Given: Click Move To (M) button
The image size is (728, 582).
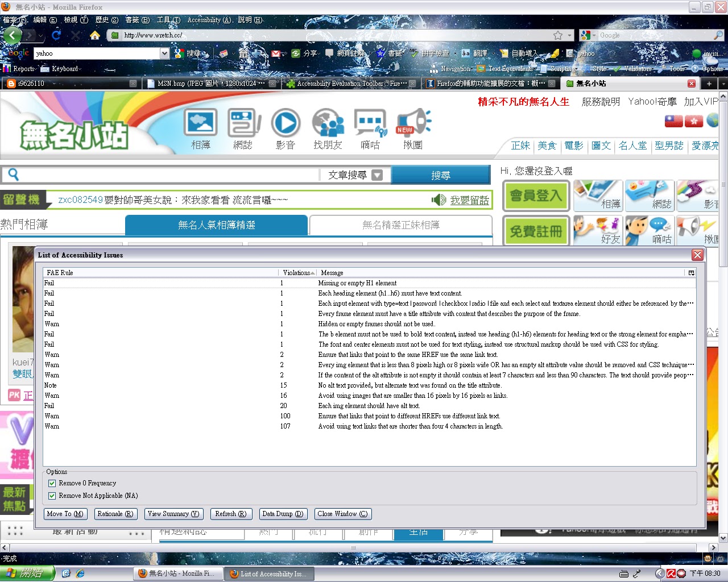Looking at the screenshot, I should (x=65, y=514).
